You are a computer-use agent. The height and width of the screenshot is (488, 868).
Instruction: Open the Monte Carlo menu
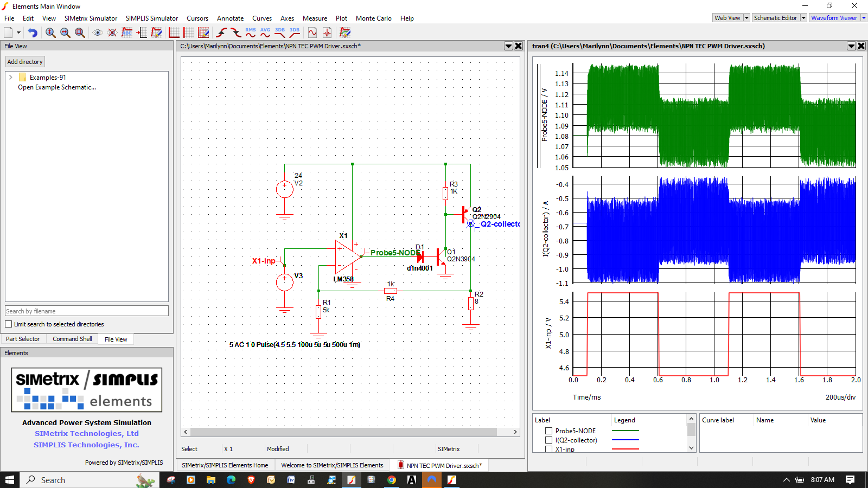tap(374, 18)
